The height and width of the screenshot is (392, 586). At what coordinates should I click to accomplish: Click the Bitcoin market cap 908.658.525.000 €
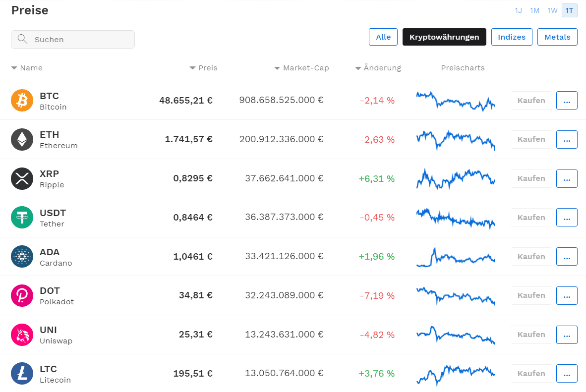click(282, 100)
